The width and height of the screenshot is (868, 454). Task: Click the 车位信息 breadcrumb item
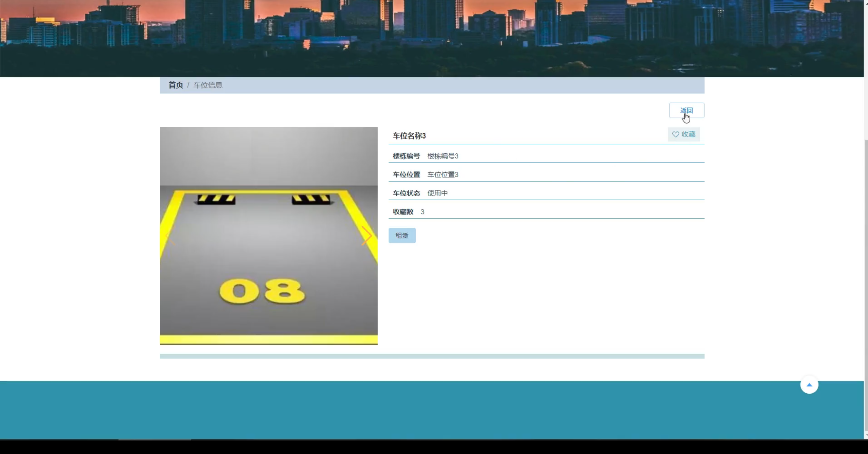pos(208,85)
